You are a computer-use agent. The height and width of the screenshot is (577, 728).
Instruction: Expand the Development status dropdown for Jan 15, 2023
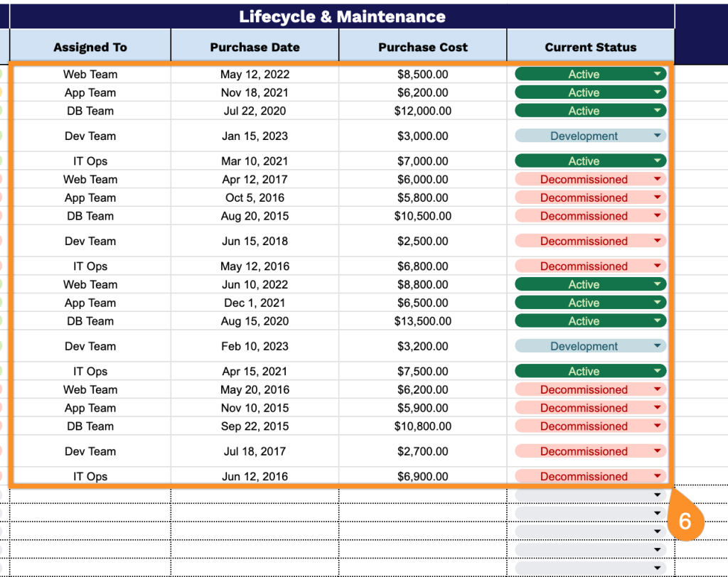click(x=658, y=136)
